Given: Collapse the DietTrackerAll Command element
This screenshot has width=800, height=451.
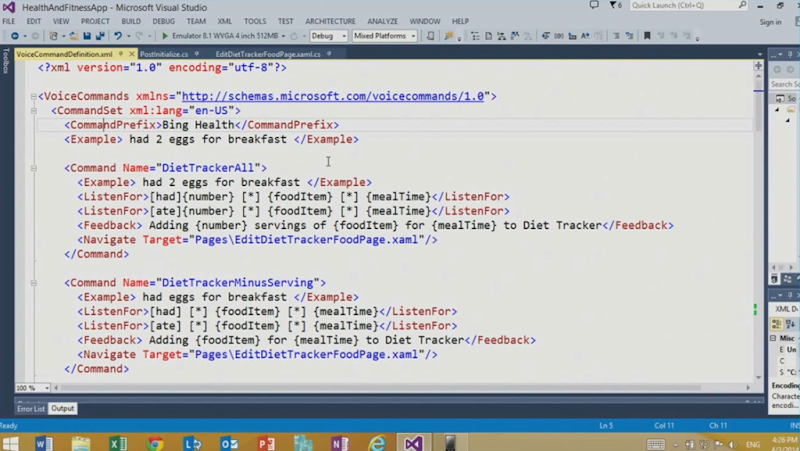Looking at the screenshot, I should (x=33, y=168).
